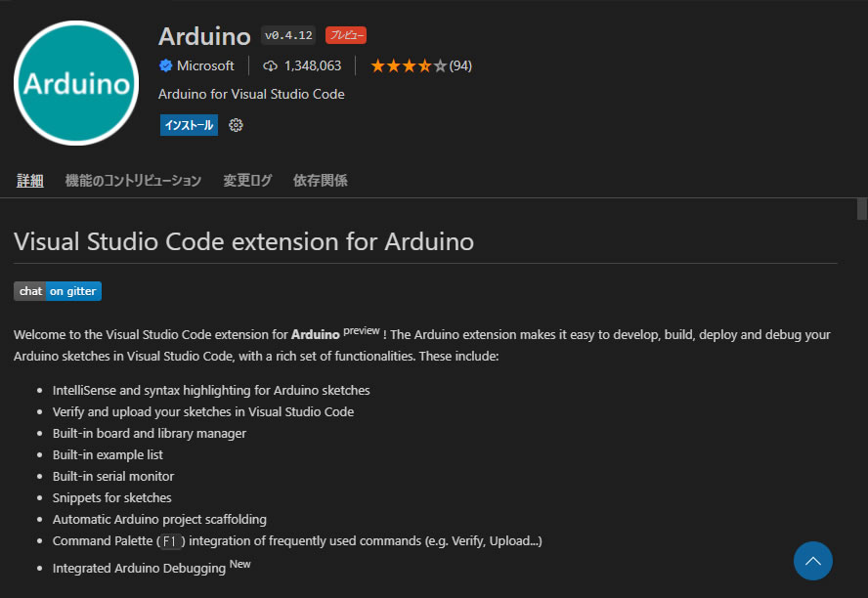Image resolution: width=868 pixels, height=598 pixels.
Task: Click the F1 key label
Action: (171, 541)
